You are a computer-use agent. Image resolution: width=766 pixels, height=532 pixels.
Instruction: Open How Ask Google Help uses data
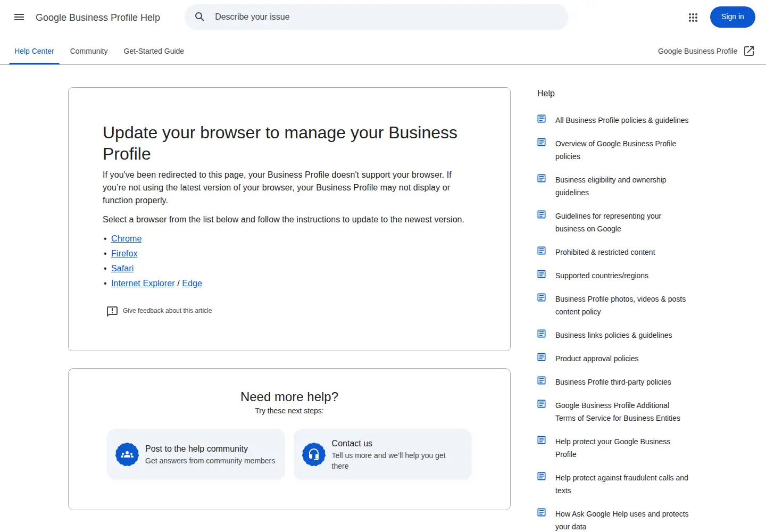622,520
